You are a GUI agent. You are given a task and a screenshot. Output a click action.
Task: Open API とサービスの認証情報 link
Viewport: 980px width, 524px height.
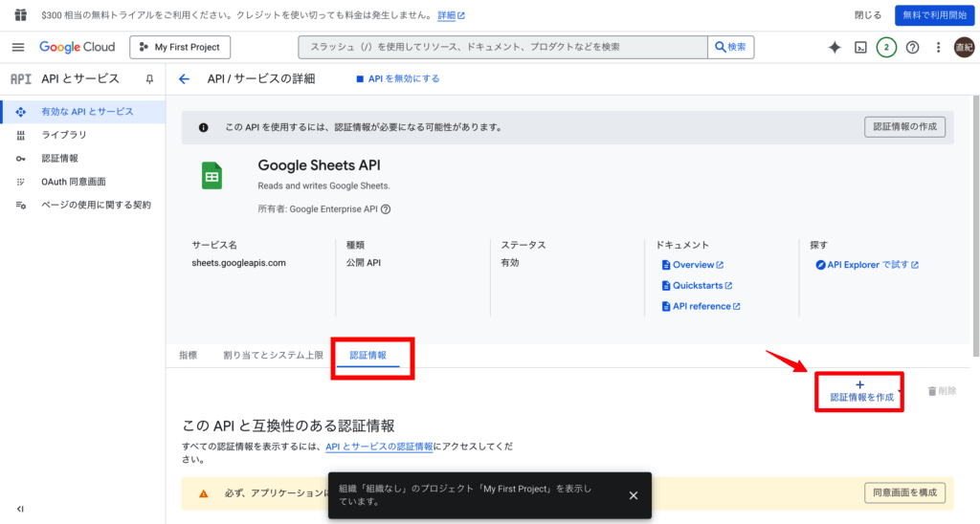pyautogui.click(x=379, y=447)
